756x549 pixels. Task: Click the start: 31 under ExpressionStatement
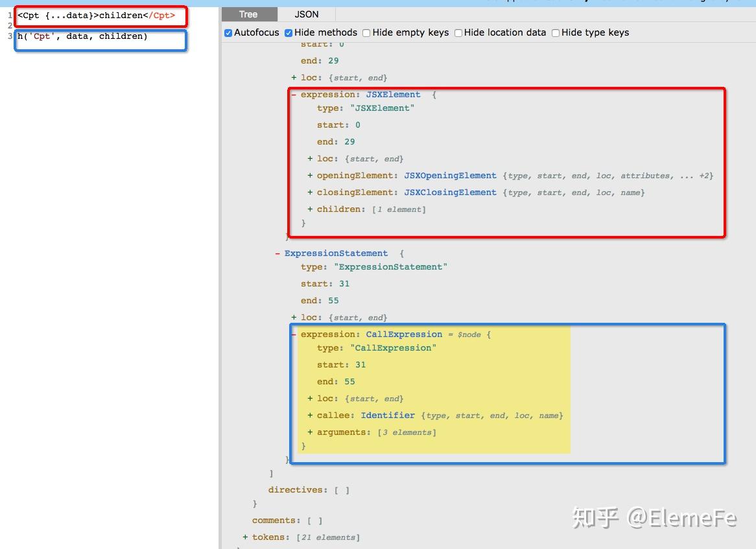(x=325, y=284)
